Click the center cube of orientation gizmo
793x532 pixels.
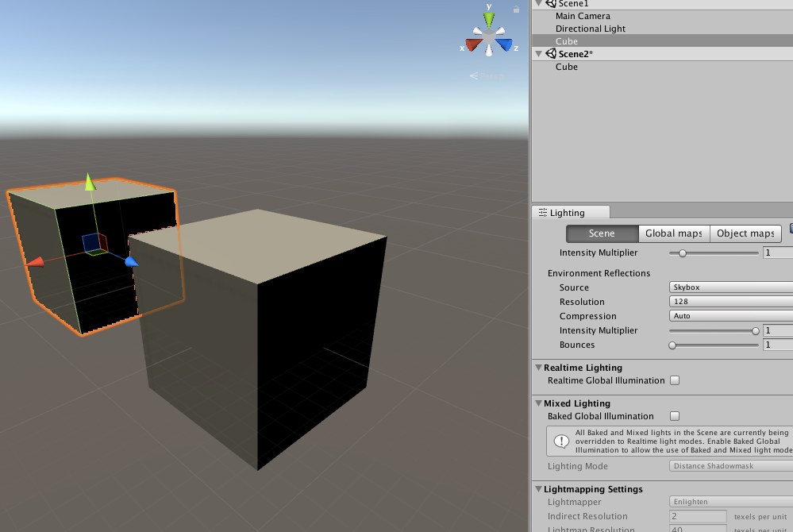click(x=488, y=37)
